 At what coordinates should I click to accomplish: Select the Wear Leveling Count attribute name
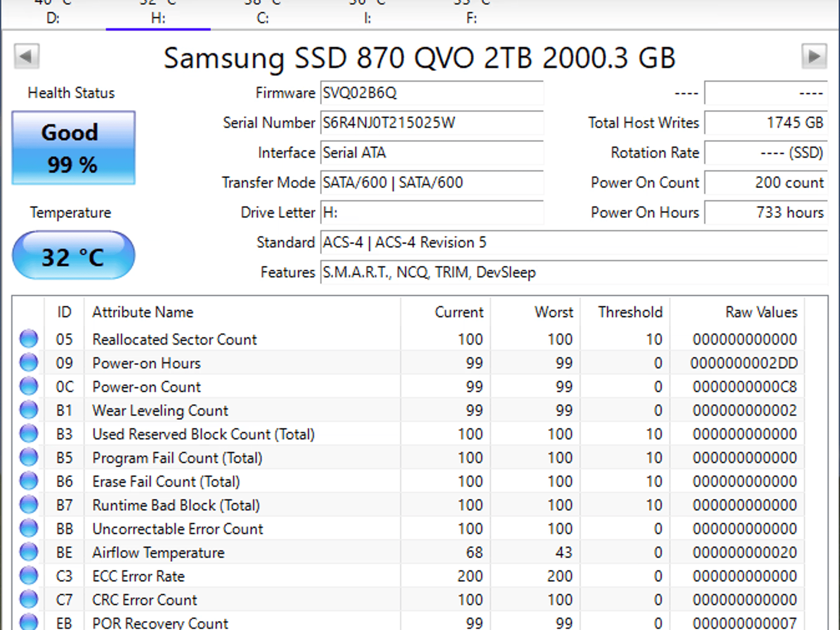(160, 410)
